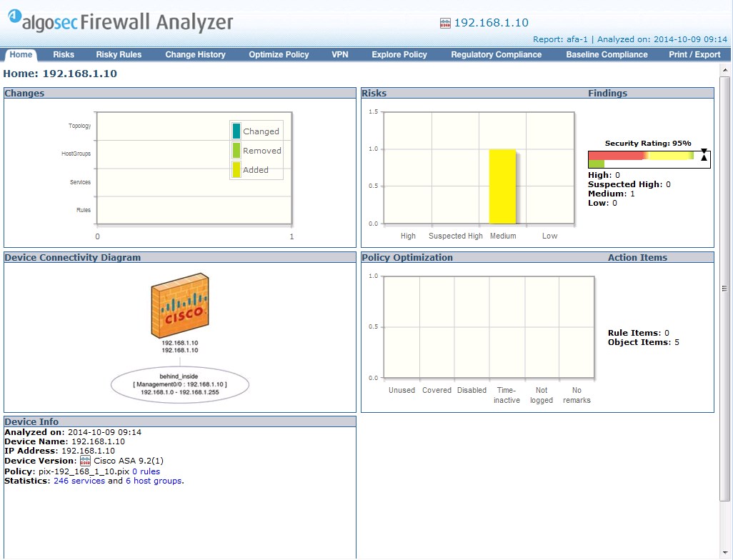Click the Report: afa-1 text
The height and width of the screenshot is (560, 733).
click(560, 39)
